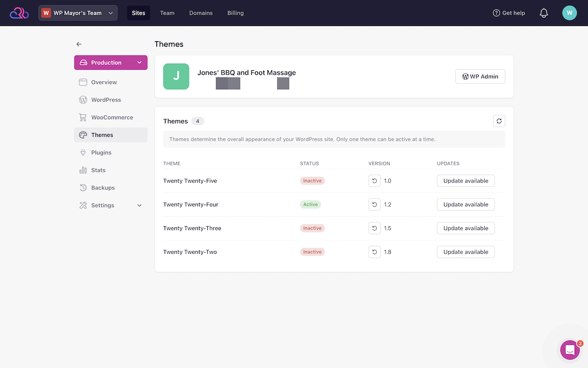Image resolution: width=588 pixels, height=368 pixels.
Task: Click rollback icon for Twenty Twenty-Four
Action: [374, 205]
